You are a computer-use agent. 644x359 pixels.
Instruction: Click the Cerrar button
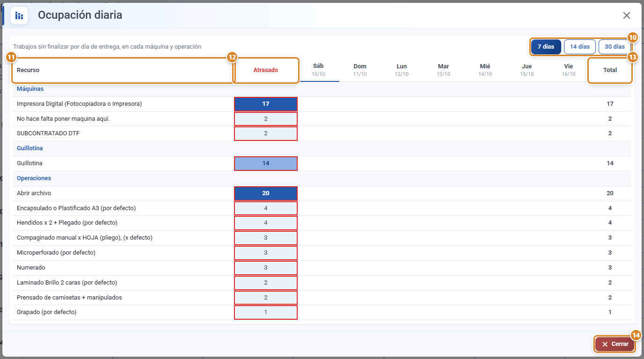coord(615,344)
